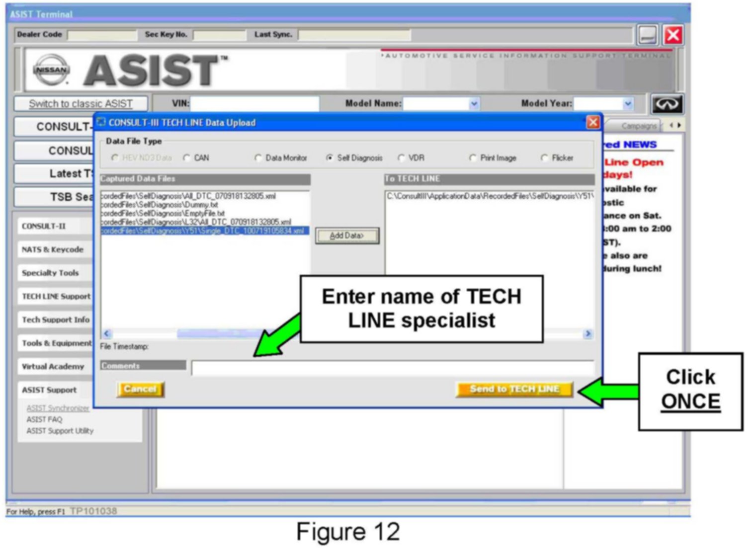Click dialog title bar CONSULT icon

[101, 122]
